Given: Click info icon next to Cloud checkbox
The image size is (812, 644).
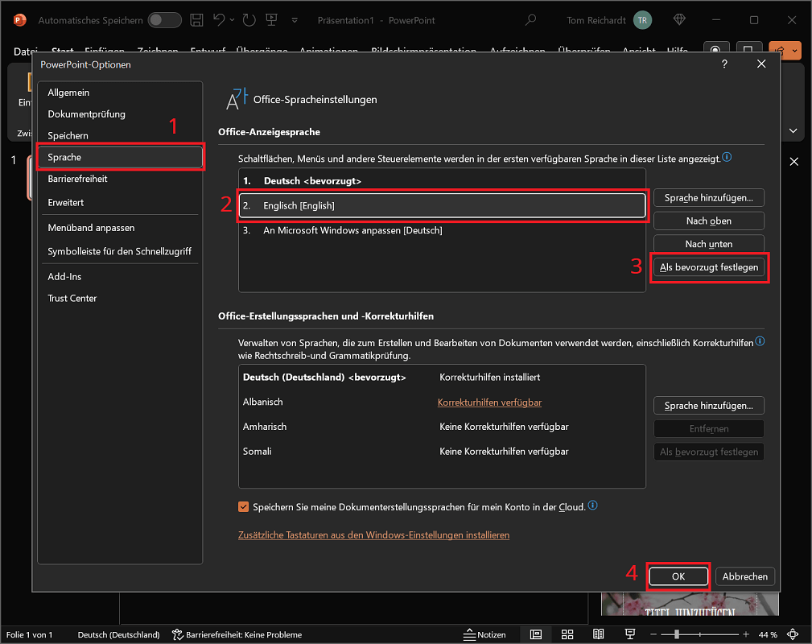Looking at the screenshot, I should [593, 506].
